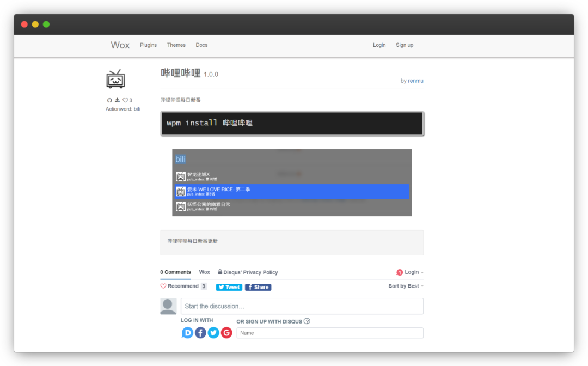Close the window with the red button
Viewport: 588px width, 366px height.
(24, 25)
